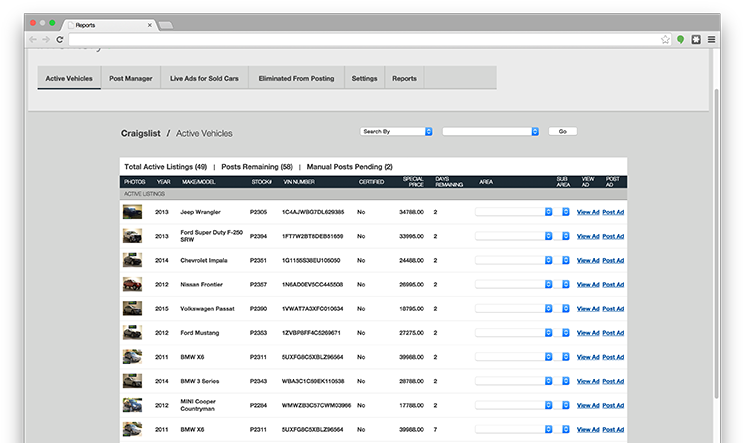Click the page vertical scrollbar
The image size is (743, 443).
tap(716, 244)
